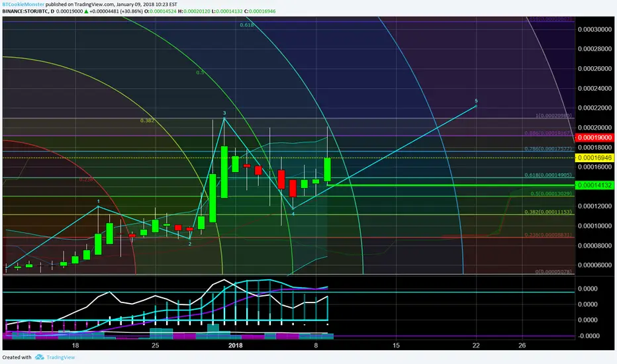617x364 pixels.
Task: Click the 0.618 Fibonacci arc label
Action: 247,24
